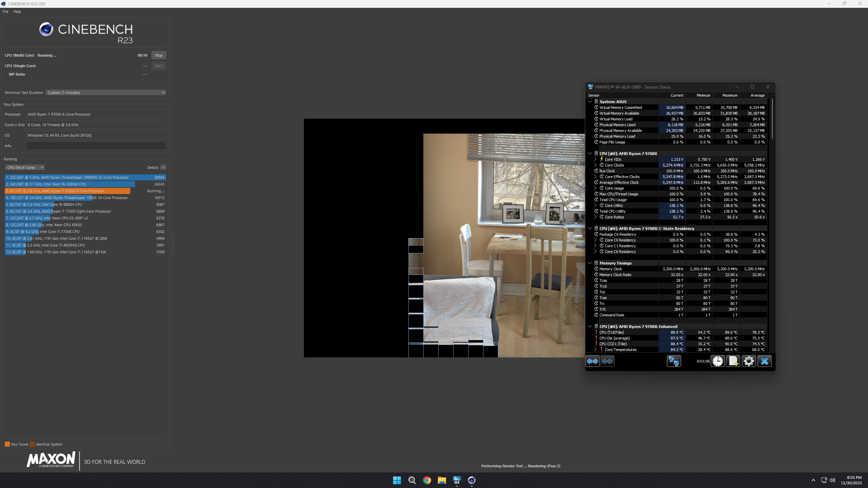Click Bus Clock sensor icon
The image size is (868, 488).
596,171
